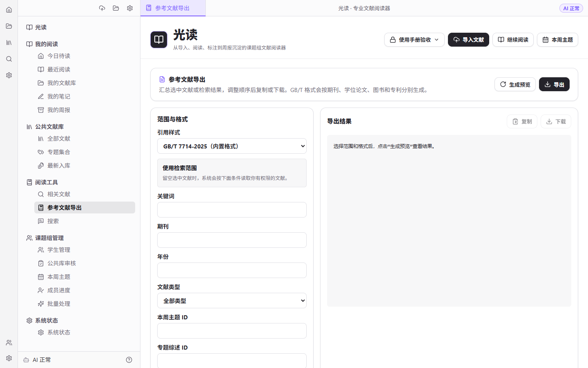Open 搜索 under 阅读工具

point(85,221)
